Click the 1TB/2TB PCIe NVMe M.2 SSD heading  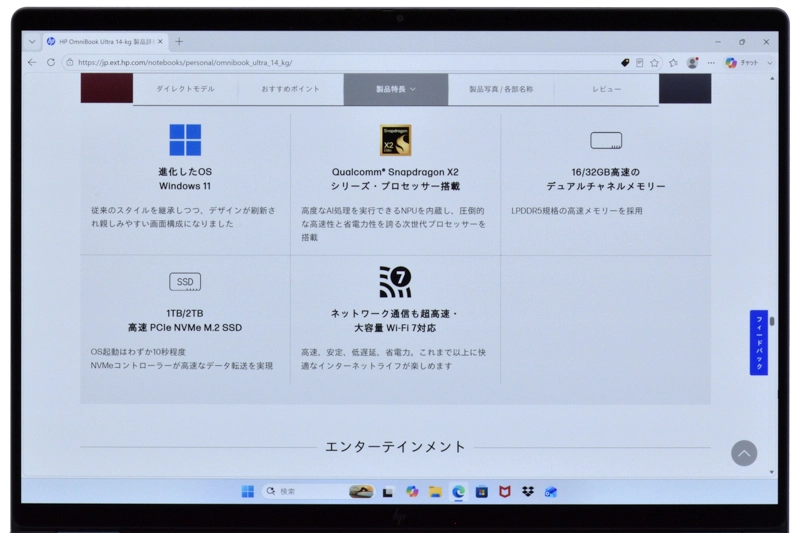tap(185, 320)
